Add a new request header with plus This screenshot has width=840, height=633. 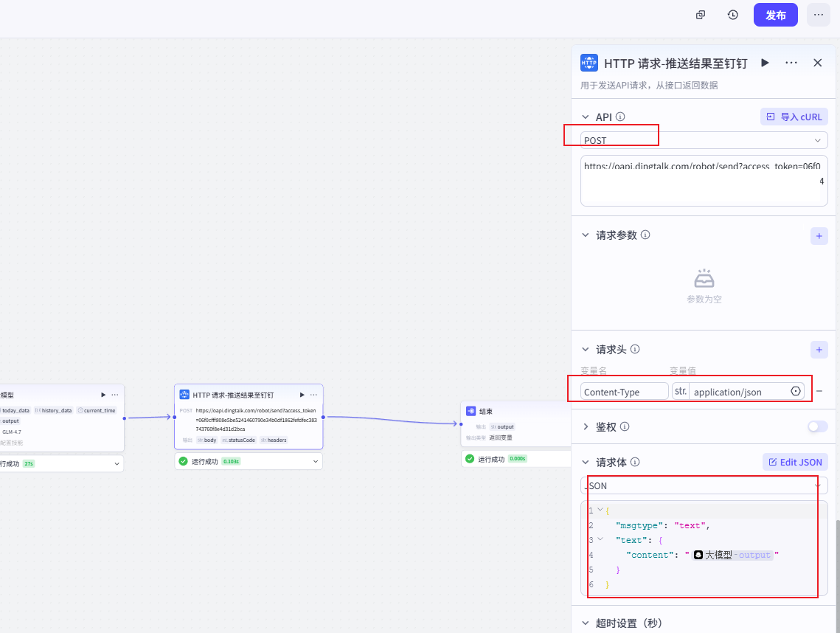coord(819,350)
